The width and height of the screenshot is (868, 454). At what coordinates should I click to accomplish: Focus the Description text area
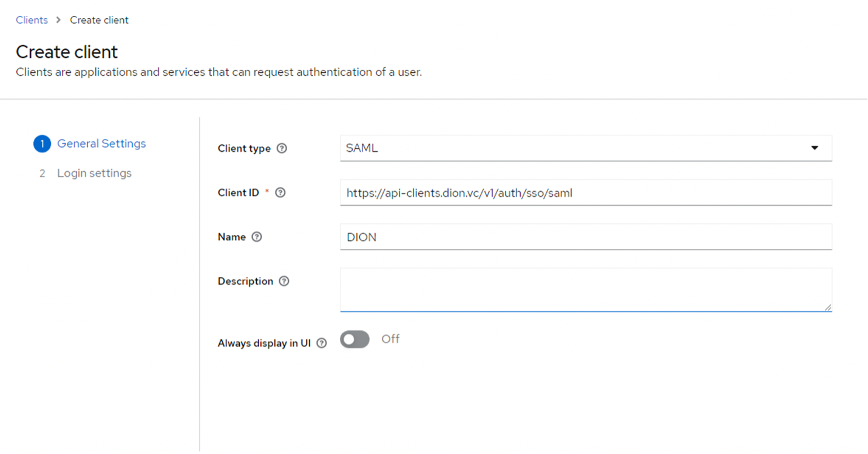click(x=586, y=290)
